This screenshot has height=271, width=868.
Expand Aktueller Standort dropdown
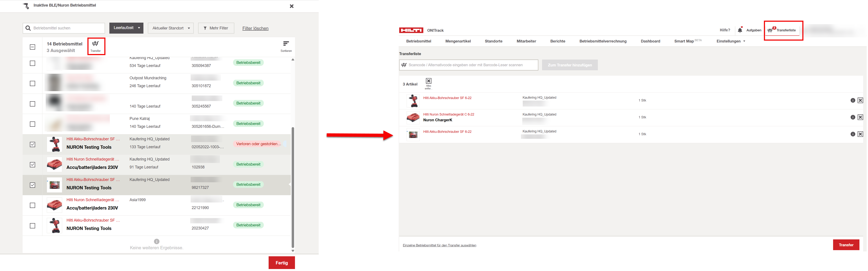coord(171,28)
